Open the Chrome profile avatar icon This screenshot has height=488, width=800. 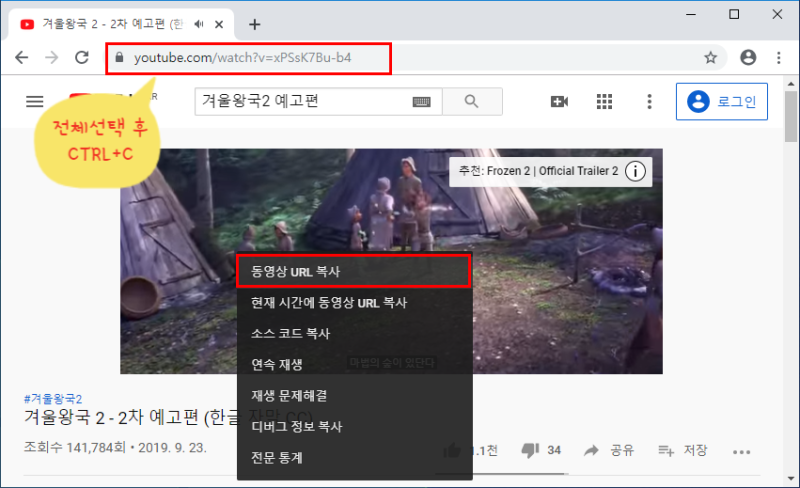pos(748,57)
